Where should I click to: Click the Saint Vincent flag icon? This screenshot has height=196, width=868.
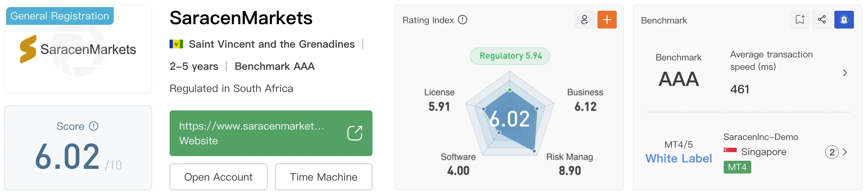(x=176, y=44)
